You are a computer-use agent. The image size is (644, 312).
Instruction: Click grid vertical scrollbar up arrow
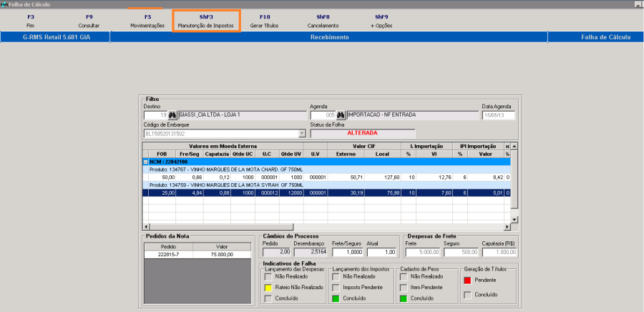514,146
